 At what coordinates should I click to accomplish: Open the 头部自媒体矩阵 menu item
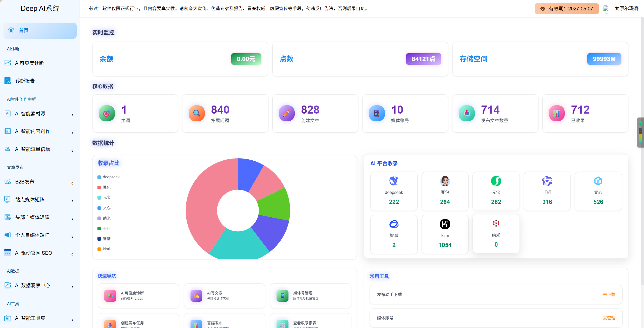pyautogui.click(x=40, y=217)
